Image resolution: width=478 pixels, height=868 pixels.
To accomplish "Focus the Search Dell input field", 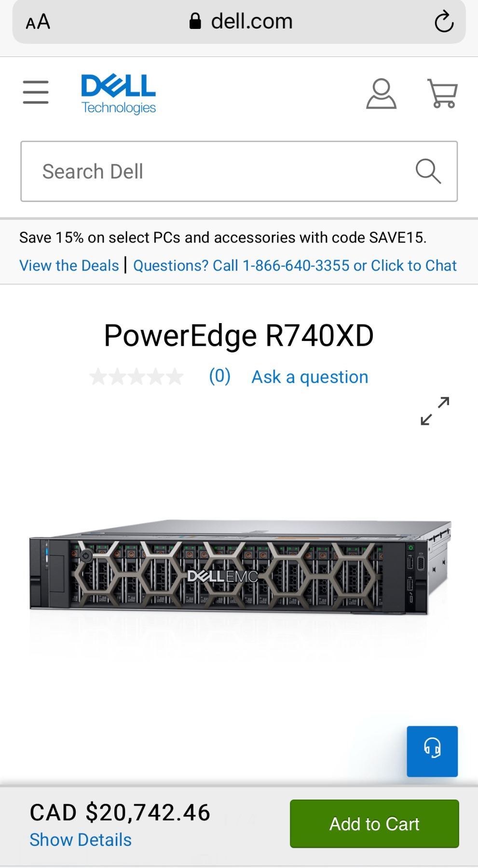I will (239, 171).
